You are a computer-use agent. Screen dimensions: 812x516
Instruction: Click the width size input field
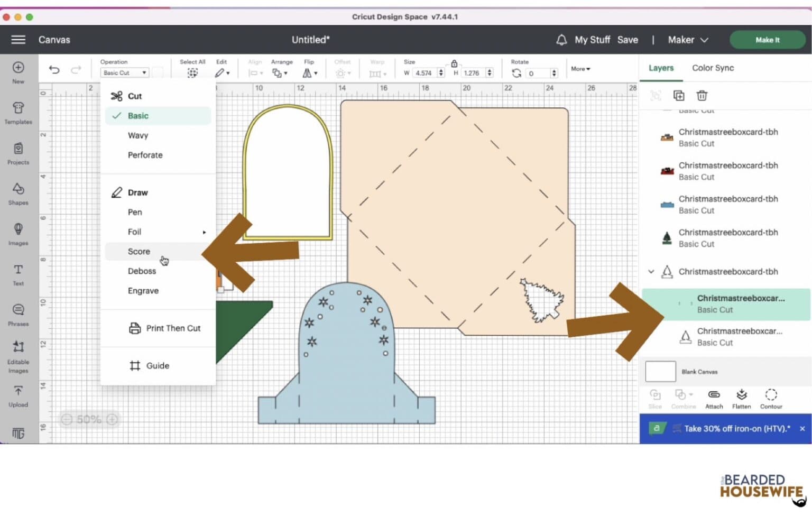click(x=424, y=73)
